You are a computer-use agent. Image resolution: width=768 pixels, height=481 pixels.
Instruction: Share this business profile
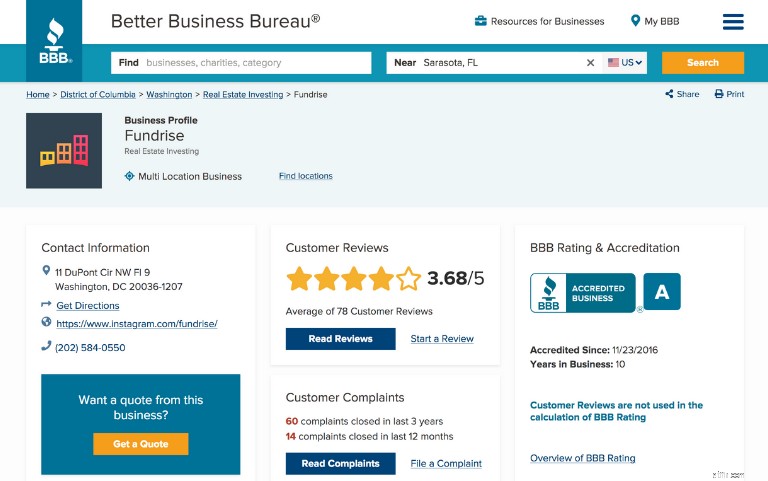click(682, 94)
